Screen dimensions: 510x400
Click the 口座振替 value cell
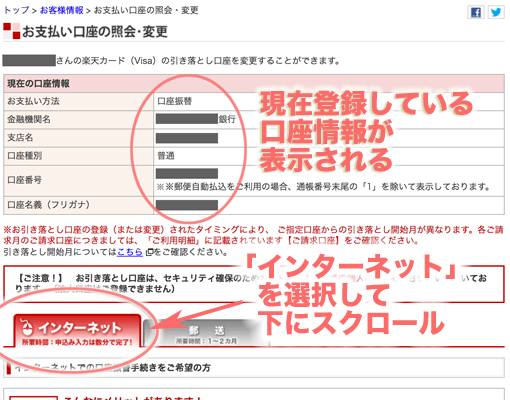pos(175,101)
